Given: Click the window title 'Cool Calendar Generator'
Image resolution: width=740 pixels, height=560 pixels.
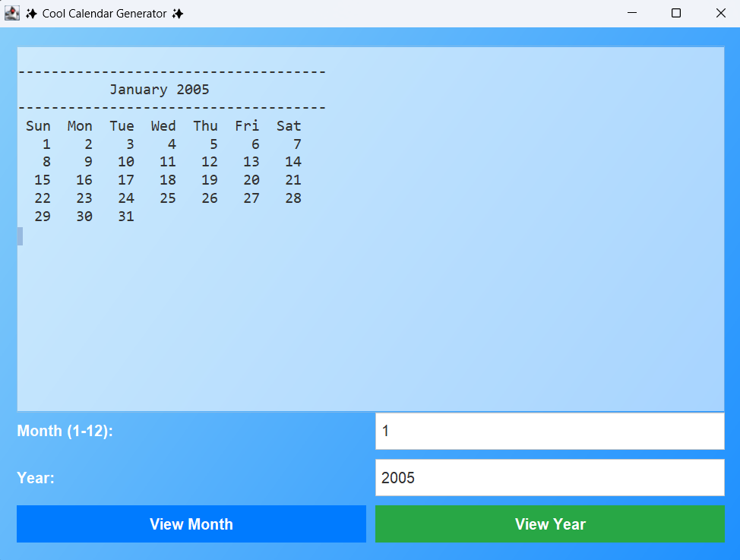Looking at the screenshot, I should (104, 14).
